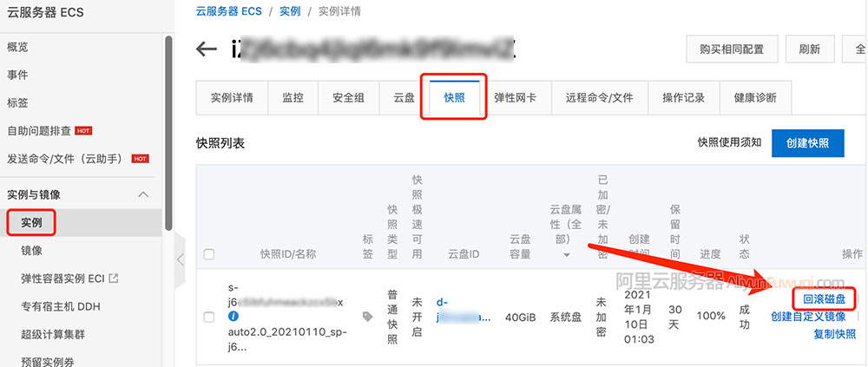Click the 云服务器 ECS sidebar title
Screen dimensions: 868x367
pyautogui.click(x=45, y=12)
